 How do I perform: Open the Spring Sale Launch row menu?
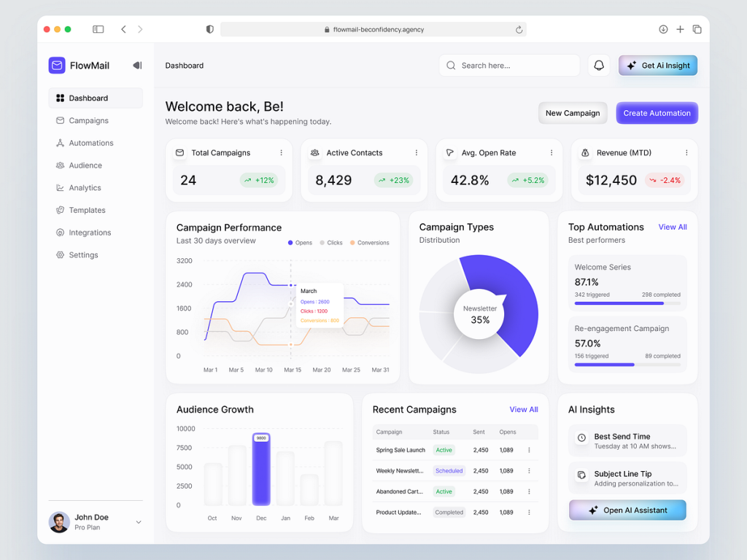pyautogui.click(x=530, y=450)
